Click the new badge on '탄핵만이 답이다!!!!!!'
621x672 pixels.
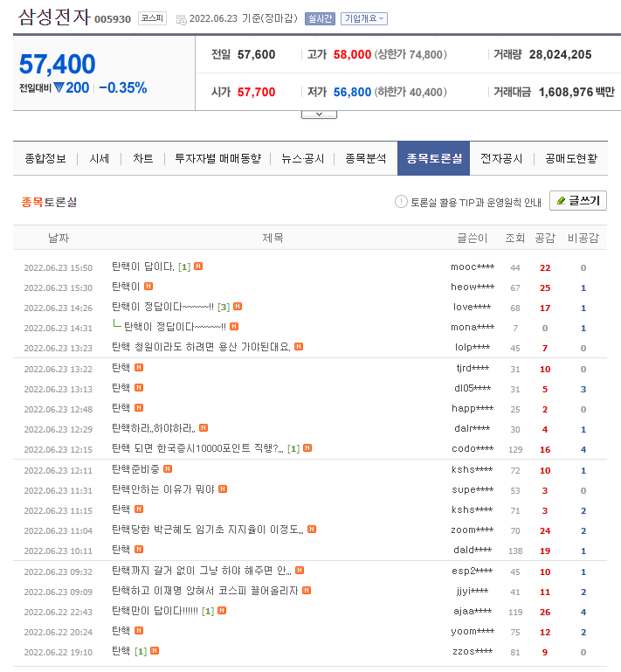pos(222,610)
